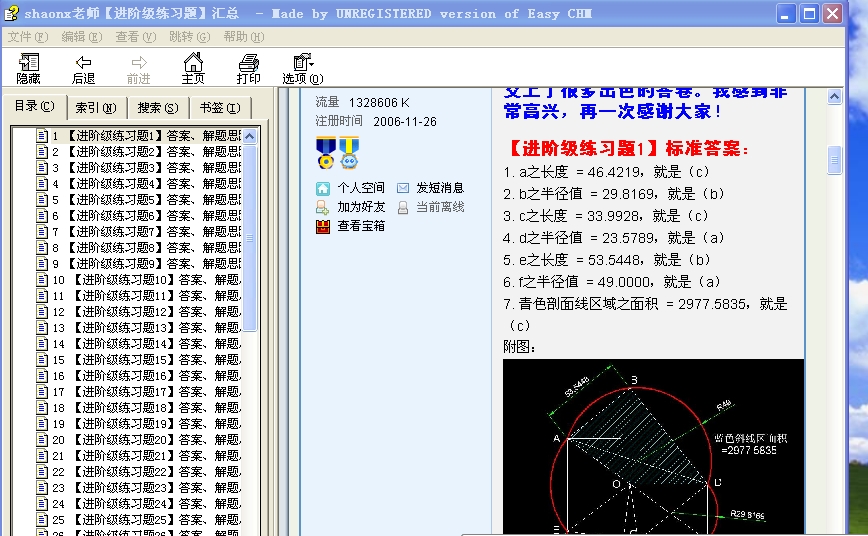Select topic 15 进阶级练习题15 in the tree
Screen dimensions: 868x536
click(x=146, y=360)
